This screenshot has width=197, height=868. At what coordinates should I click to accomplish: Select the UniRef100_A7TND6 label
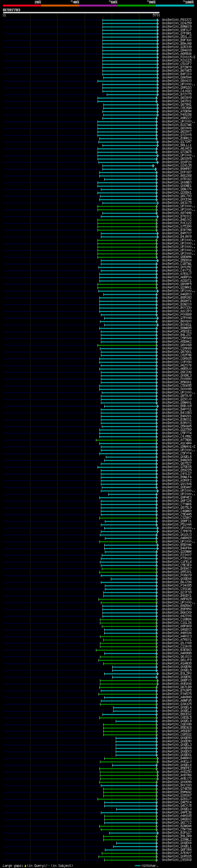click(177, 440)
